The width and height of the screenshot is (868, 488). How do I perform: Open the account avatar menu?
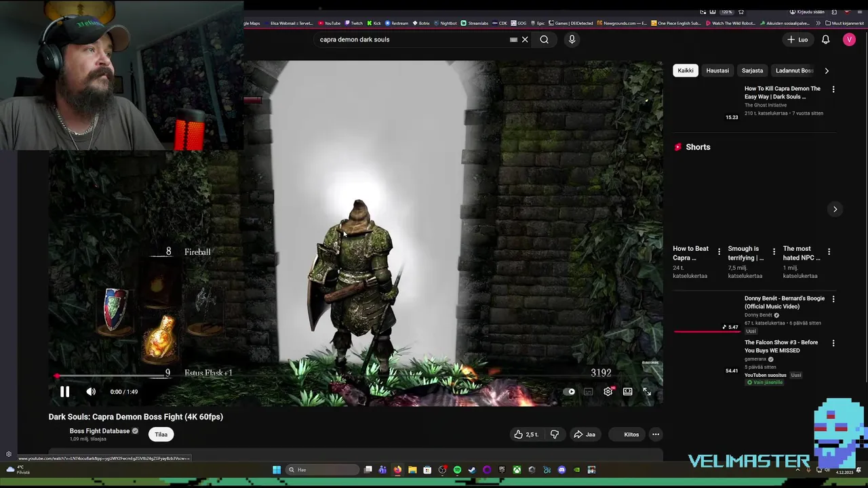(849, 39)
